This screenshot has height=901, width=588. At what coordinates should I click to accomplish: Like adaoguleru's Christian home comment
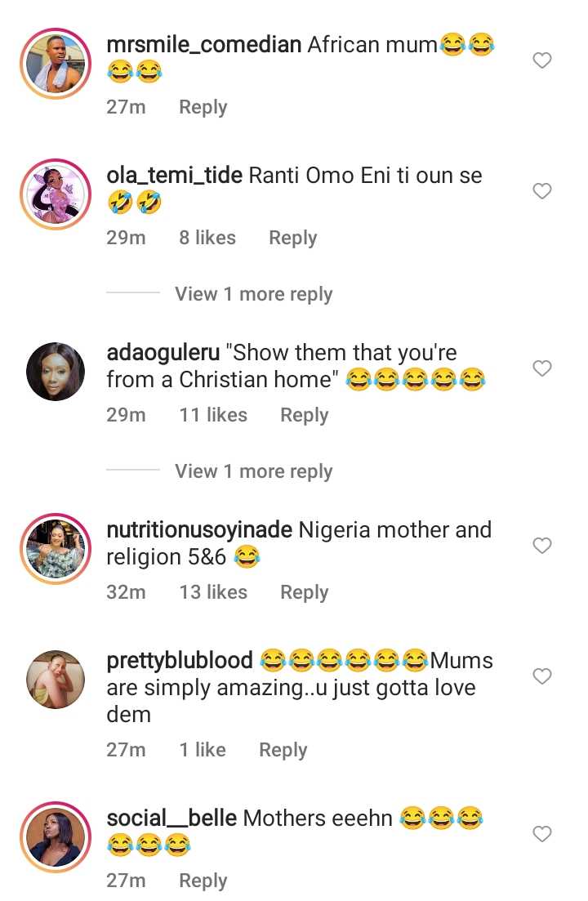(x=542, y=368)
